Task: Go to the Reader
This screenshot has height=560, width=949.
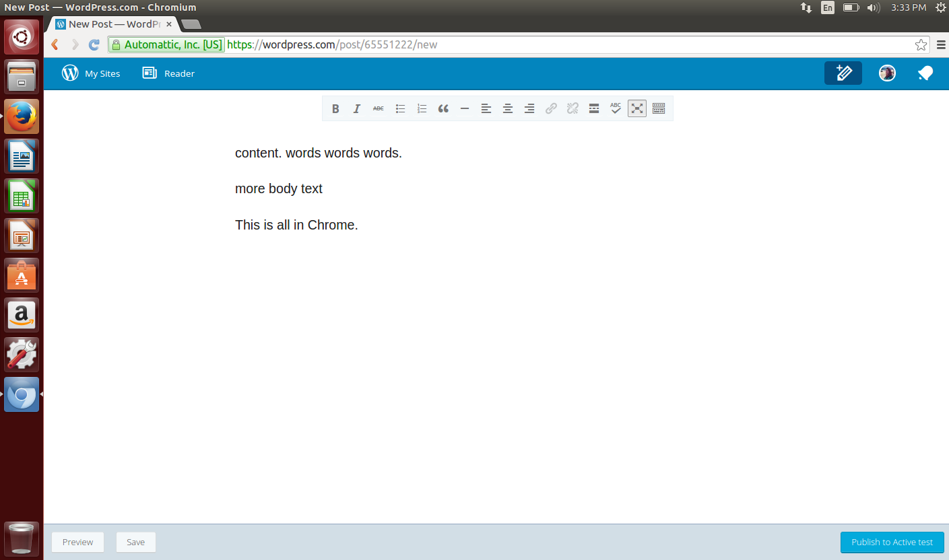Action: 168,73
